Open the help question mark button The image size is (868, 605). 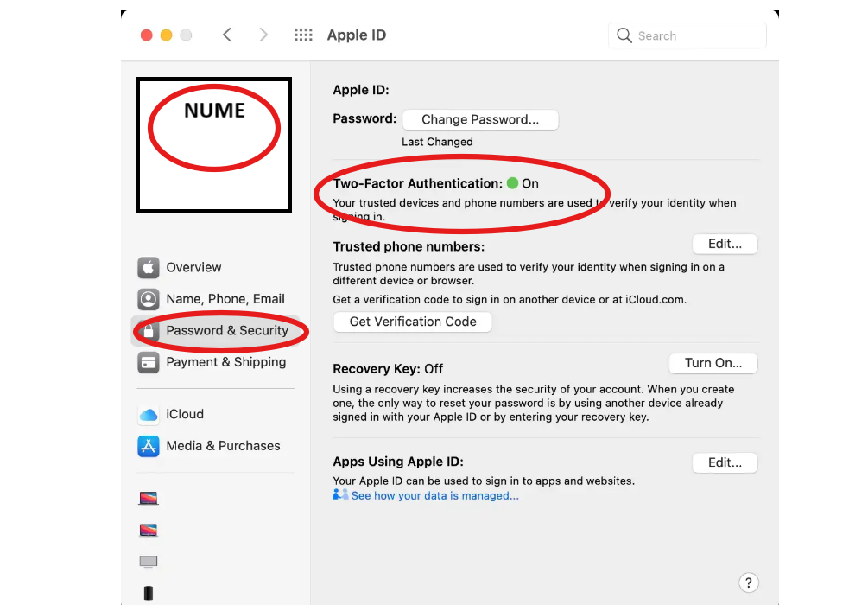pyautogui.click(x=749, y=583)
